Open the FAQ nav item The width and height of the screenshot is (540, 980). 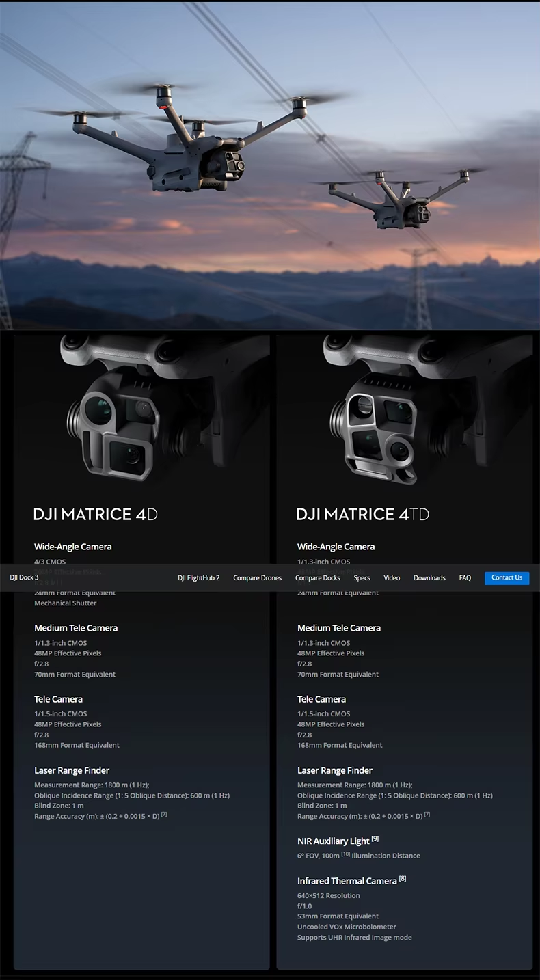(465, 578)
